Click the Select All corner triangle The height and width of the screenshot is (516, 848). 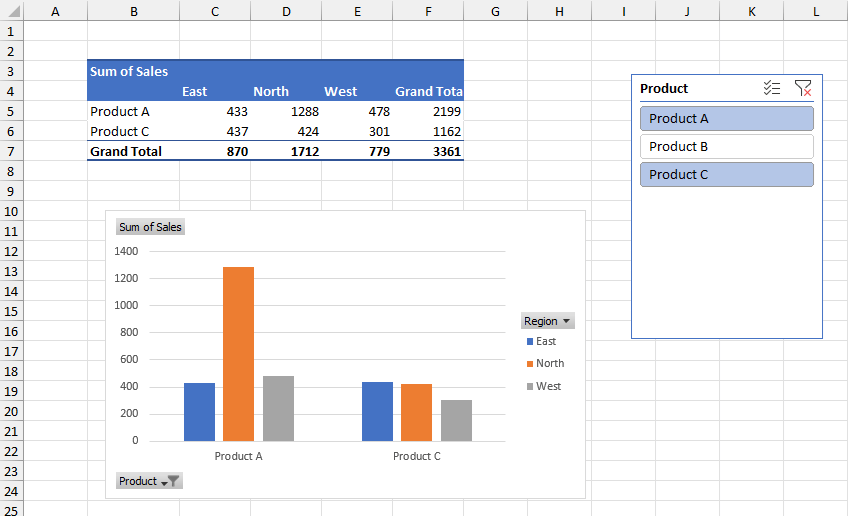pos(11,11)
